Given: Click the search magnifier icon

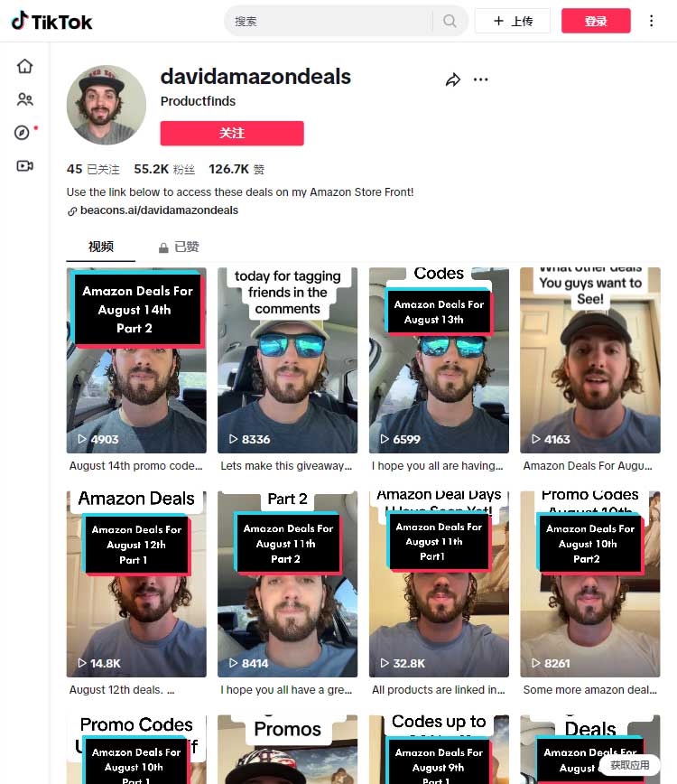Looking at the screenshot, I should pyautogui.click(x=450, y=21).
